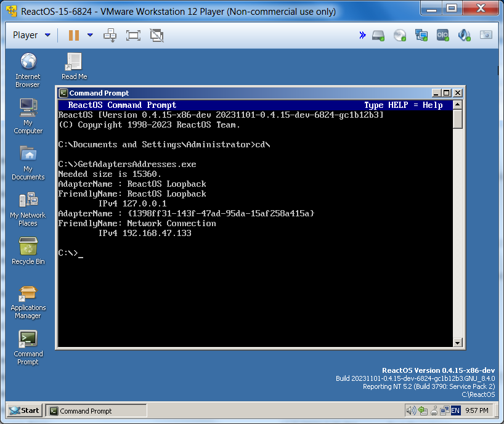Click the 'ReactOS Command Prompt' banner text
Viewport: 504px width, 424px height.
tap(122, 105)
